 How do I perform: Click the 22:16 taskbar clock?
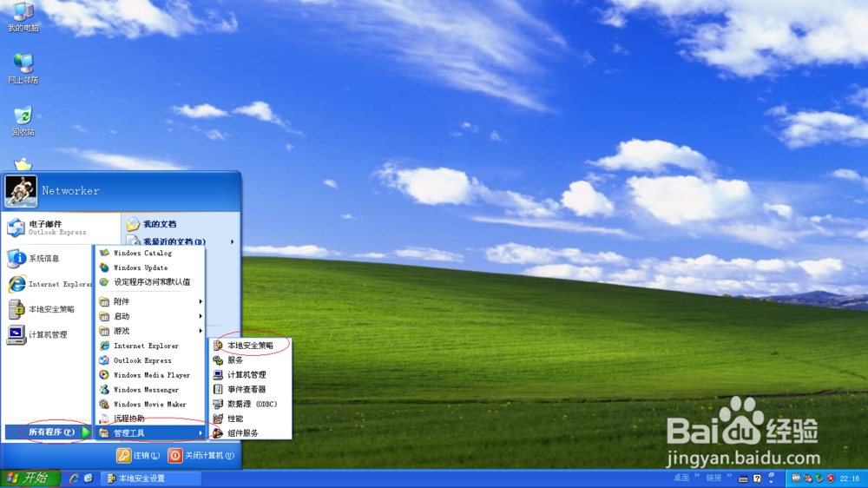tap(850, 478)
